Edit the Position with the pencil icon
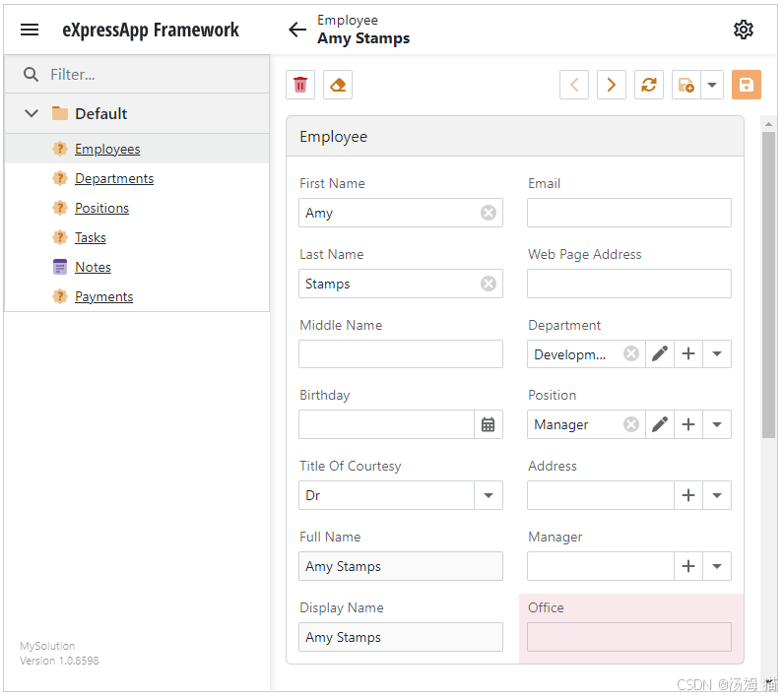Screen dimensions: 784x698 click(x=660, y=424)
